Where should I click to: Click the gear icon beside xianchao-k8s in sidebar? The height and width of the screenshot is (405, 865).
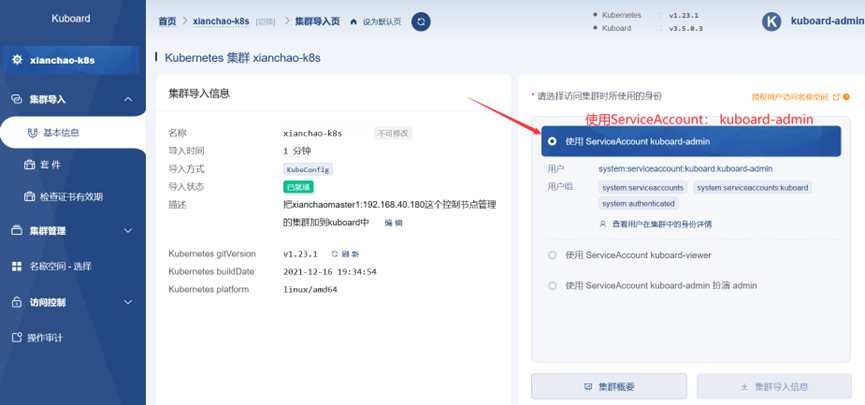tap(17, 60)
